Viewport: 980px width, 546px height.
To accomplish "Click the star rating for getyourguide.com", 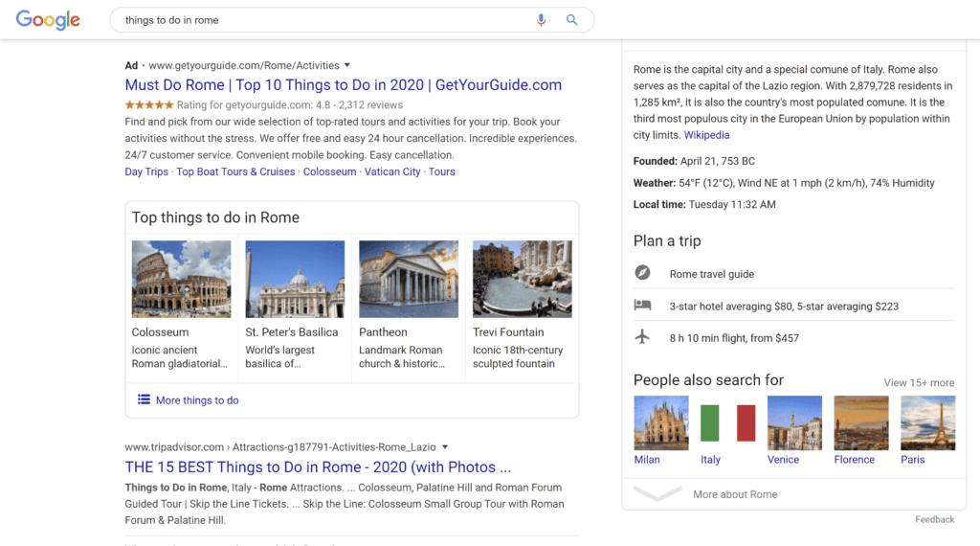I will pyautogui.click(x=148, y=105).
